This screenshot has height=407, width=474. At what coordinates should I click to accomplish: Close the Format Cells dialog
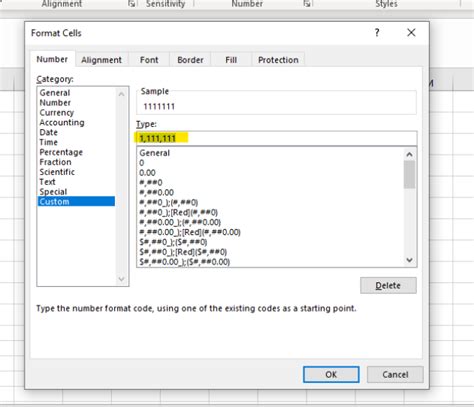(x=411, y=33)
